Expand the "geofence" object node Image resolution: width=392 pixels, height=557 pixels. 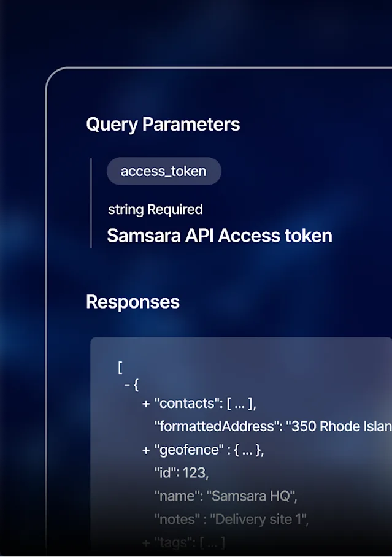pos(146,450)
